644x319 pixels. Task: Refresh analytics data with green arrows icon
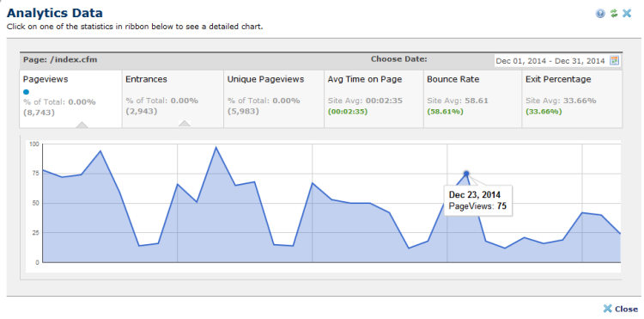(614, 14)
